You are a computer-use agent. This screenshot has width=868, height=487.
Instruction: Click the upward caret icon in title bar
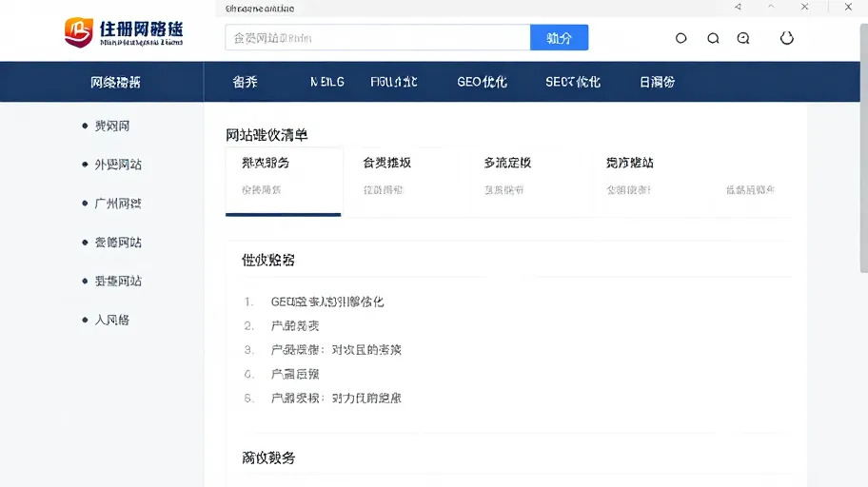tap(771, 7)
